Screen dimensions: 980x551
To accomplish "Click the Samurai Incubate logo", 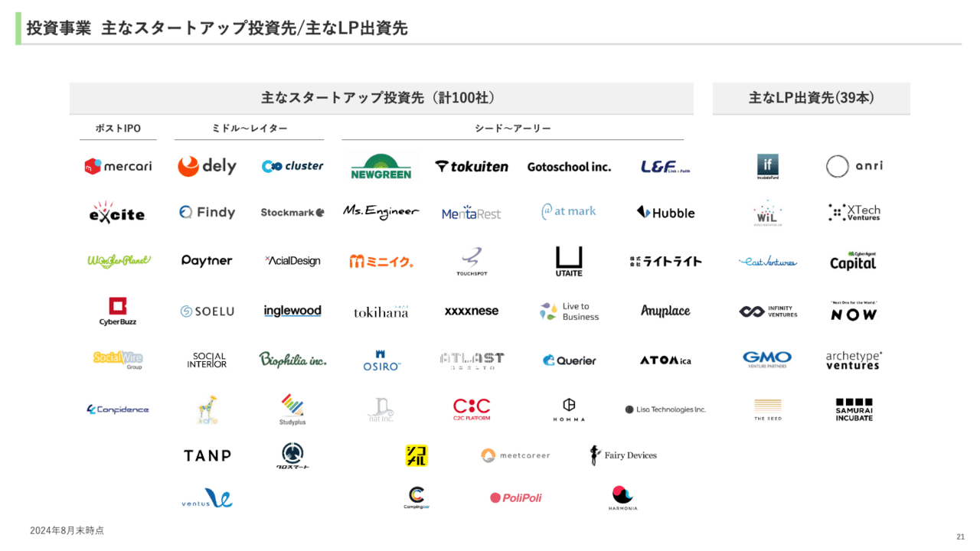I will coord(854,409).
